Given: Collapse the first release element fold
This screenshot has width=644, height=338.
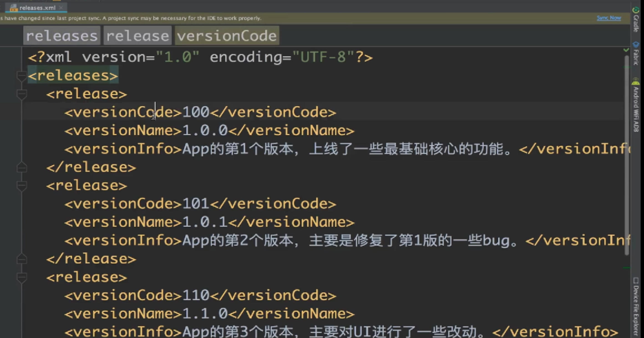Looking at the screenshot, I should pos(22,94).
